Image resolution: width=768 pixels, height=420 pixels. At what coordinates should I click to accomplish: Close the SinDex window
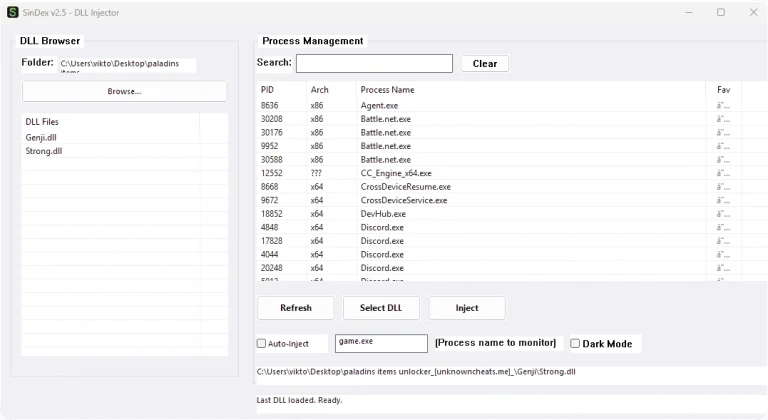coord(753,12)
